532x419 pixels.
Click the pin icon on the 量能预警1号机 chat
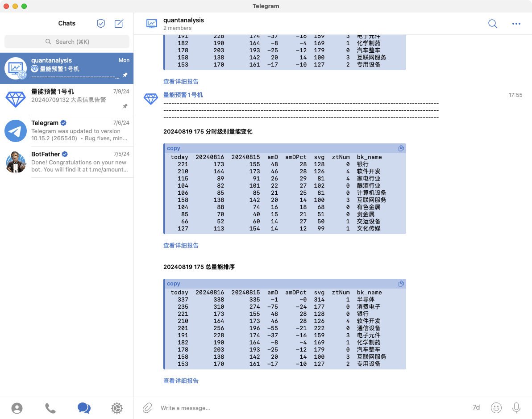tap(125, 106)
